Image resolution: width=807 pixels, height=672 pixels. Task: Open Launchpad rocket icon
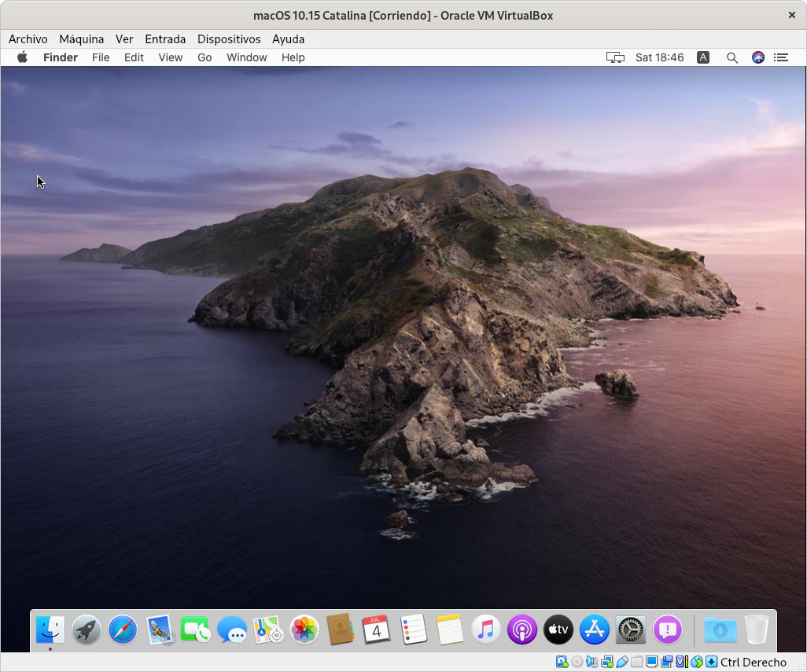(x=87, y=630)
